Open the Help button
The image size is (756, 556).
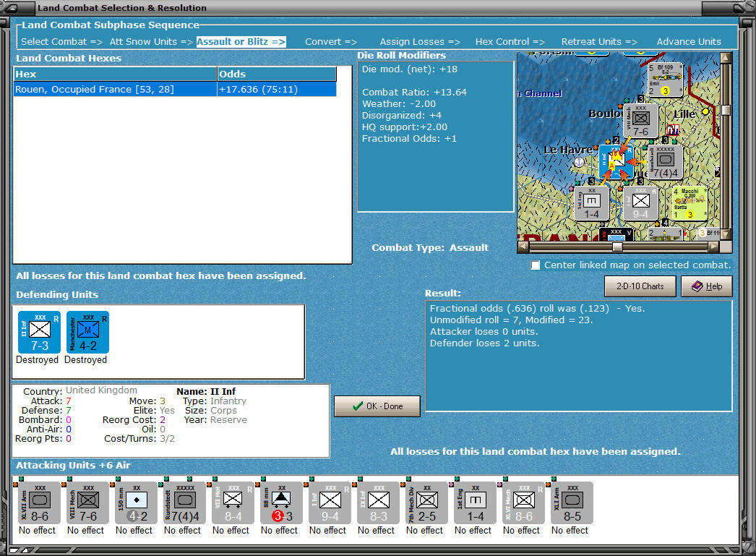coord(707,286)
